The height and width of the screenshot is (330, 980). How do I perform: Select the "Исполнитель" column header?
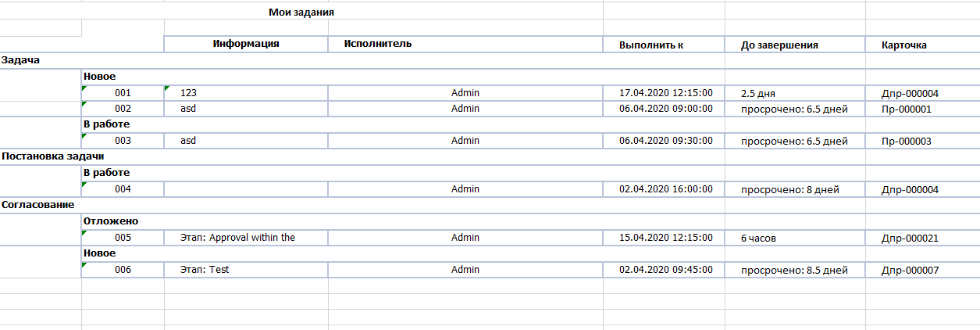click(x=378, y=44)
